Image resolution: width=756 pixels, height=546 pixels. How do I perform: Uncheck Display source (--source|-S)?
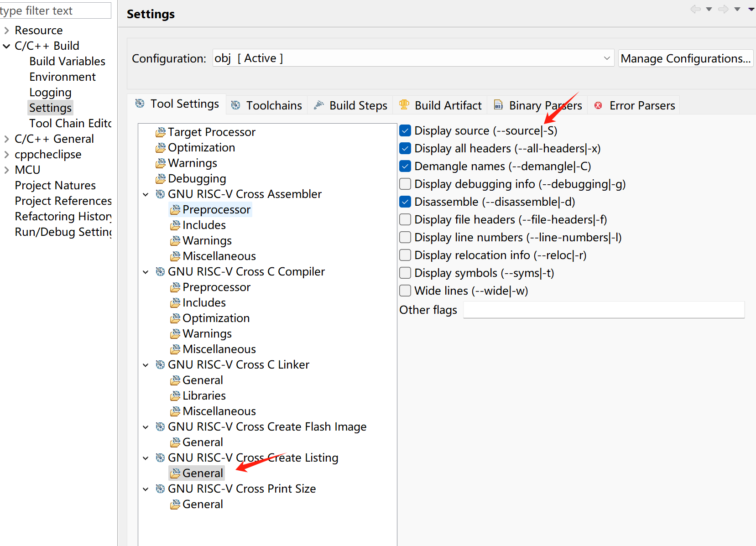click(405, 131)
